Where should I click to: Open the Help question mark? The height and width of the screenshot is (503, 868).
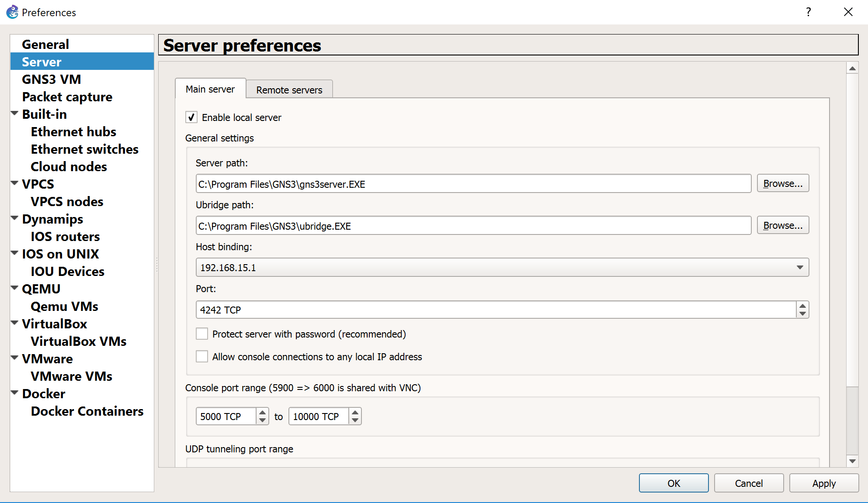(808, 12)
